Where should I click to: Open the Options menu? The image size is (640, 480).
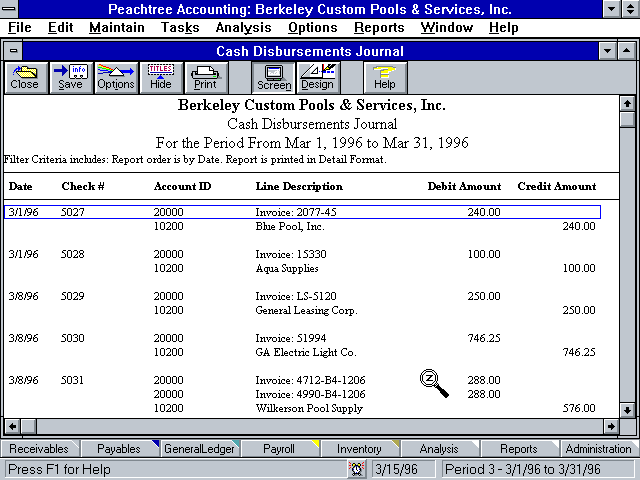(313, 27)
